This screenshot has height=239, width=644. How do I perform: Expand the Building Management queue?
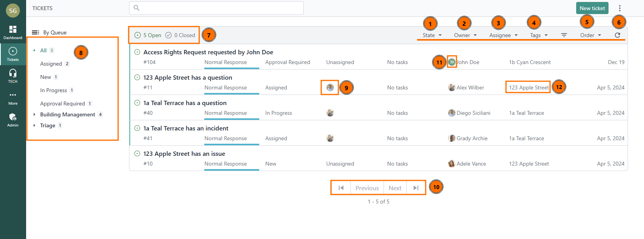pos(34,114)
